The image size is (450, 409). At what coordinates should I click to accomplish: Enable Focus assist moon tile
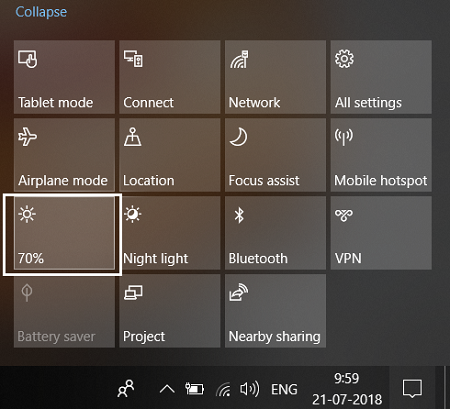tap(275, 155)
